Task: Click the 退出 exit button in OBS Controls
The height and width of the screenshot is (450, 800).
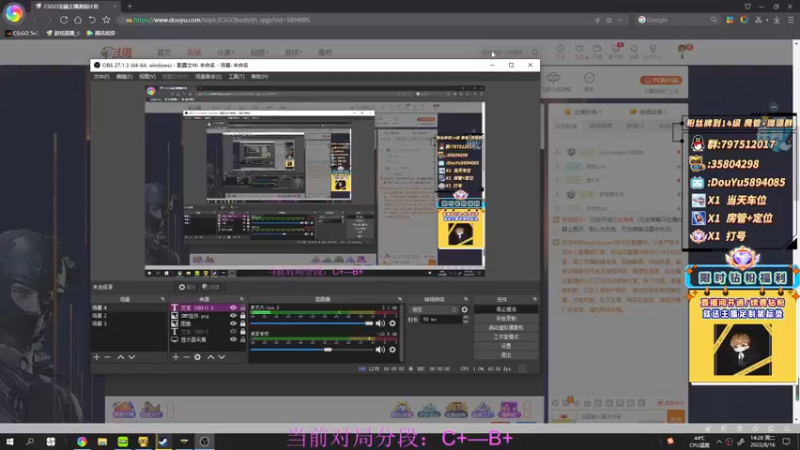Action: [506, 355]
